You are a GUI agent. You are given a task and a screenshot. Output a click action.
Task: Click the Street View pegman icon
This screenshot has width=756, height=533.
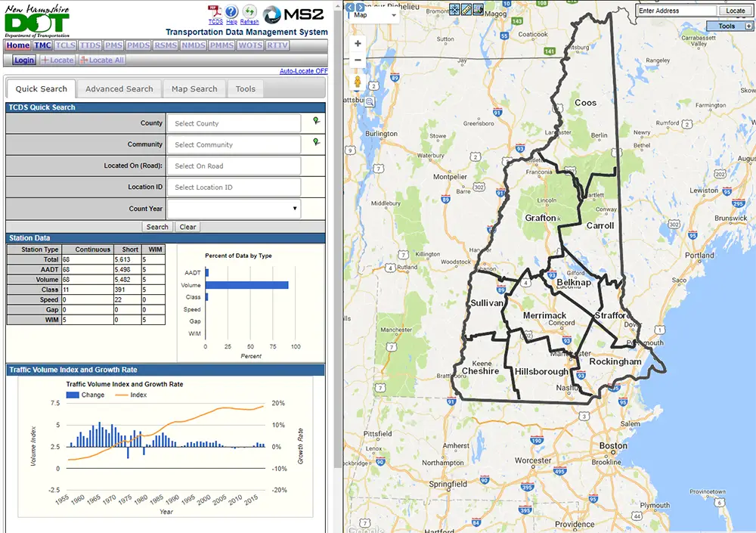[358, 81]
